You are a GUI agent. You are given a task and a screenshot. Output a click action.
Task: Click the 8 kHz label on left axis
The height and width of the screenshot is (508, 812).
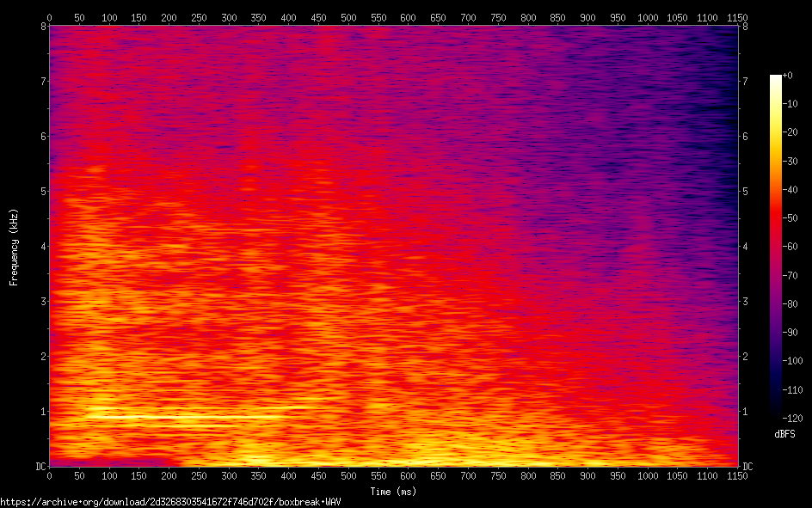[x=41, y=26]
